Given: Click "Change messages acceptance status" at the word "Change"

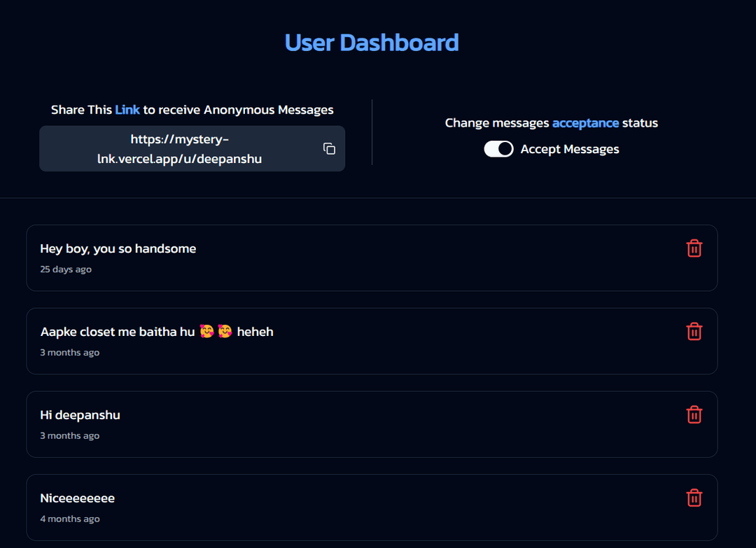Looking at the screenshot, I should point(467,123).
